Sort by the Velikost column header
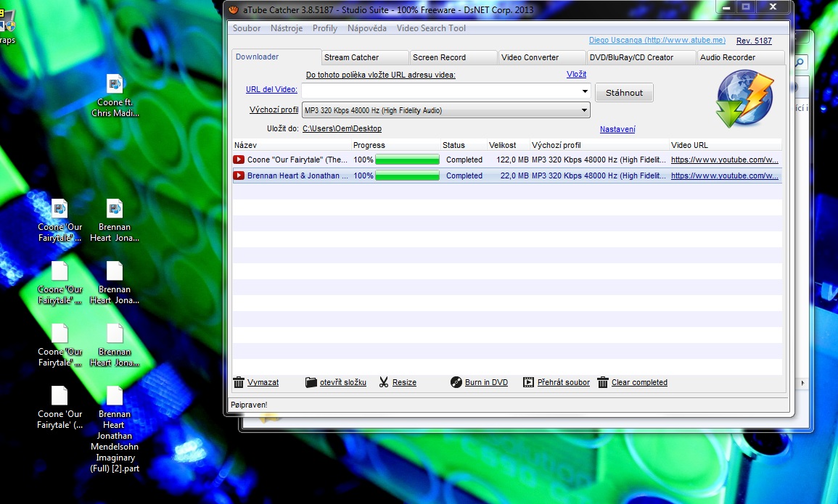838x504 pixels. click(508, 145)
